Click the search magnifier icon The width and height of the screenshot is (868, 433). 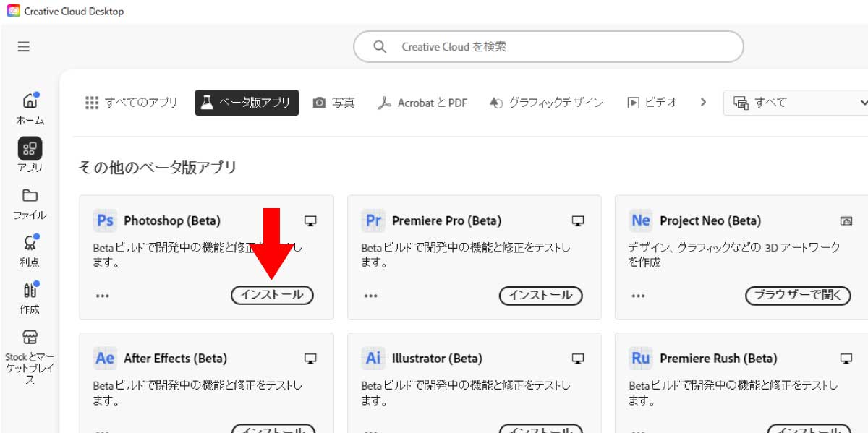tap(380, 47)
